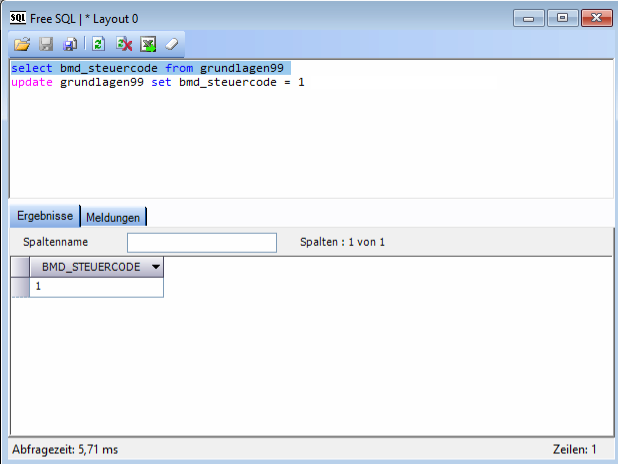Click the SQL application icon in title bar

[18, 17]
